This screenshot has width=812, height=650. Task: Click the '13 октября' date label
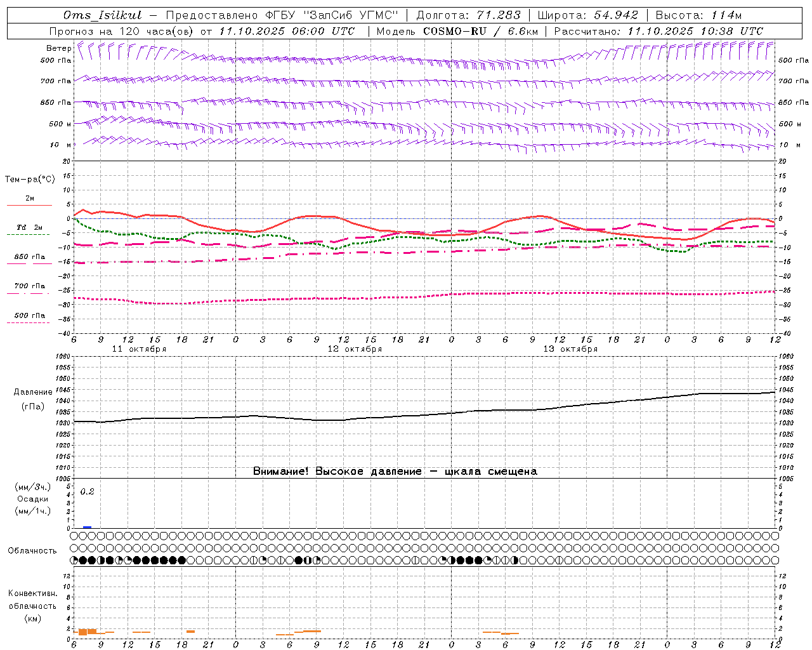tap(570, 349)
